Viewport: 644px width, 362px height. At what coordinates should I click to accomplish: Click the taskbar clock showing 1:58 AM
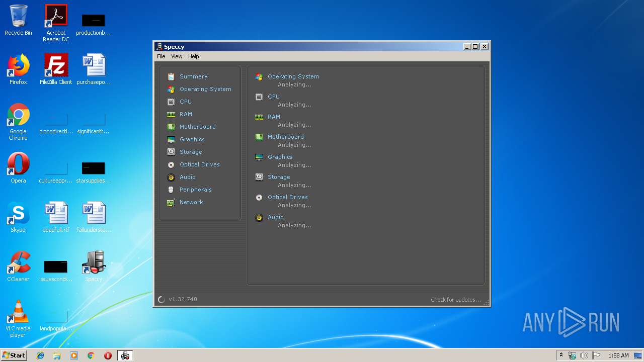618,355
